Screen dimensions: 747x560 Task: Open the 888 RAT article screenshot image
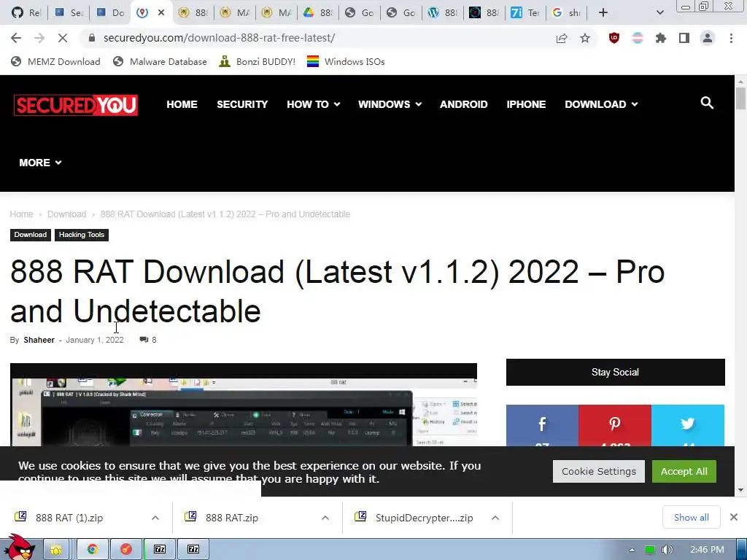click(244, 405)
